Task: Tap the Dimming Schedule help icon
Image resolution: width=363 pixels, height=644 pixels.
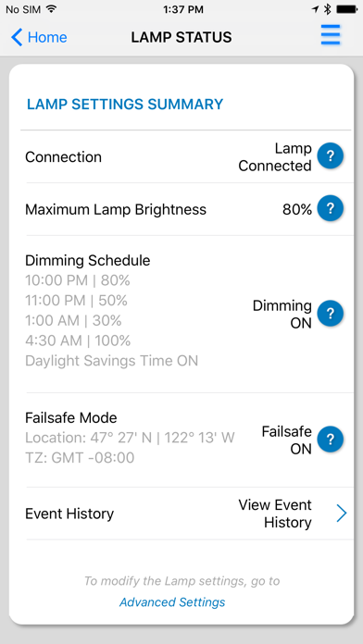Action: coord(330,314)
